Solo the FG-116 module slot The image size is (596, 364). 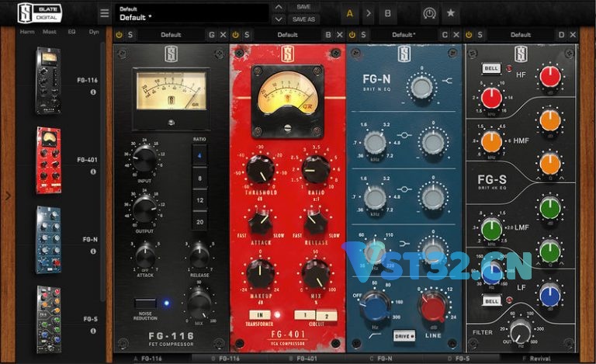(x=130, y=35)
